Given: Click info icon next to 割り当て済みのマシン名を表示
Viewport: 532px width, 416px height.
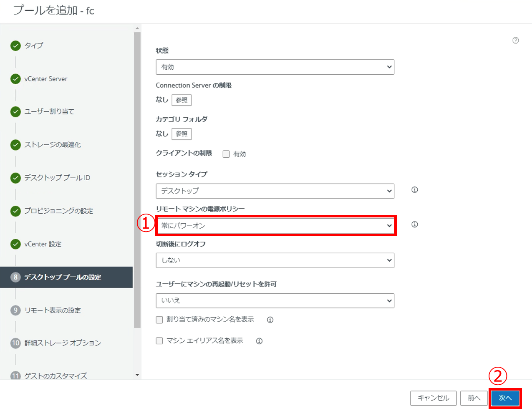Looking at the screenshot, I should point(270,320).
